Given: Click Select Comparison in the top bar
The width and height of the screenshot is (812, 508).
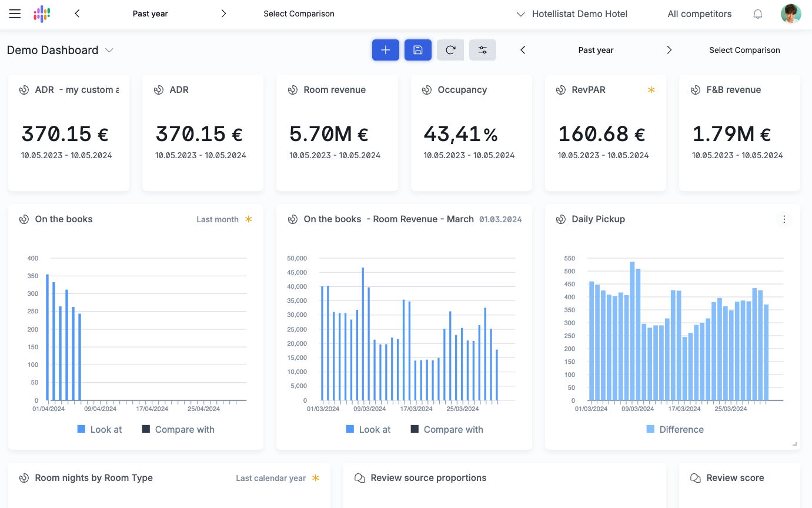Looking at the screenshot, I should click(x=299, y=14).
